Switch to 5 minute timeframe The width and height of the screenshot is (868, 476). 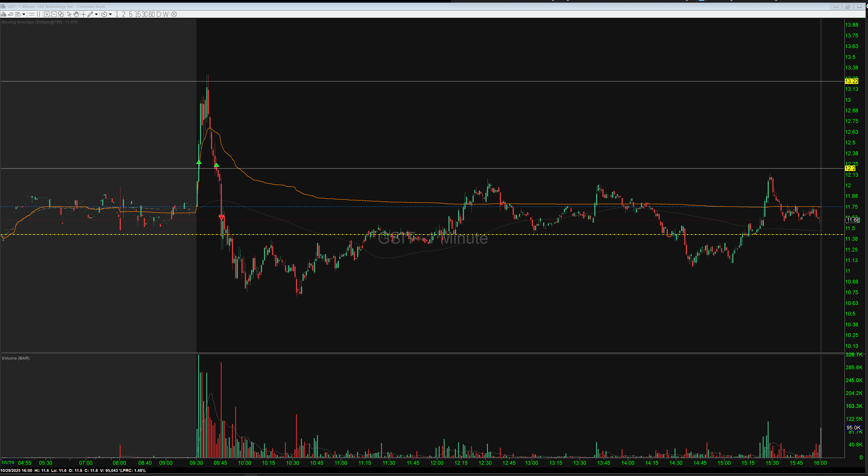pos(131,14)
